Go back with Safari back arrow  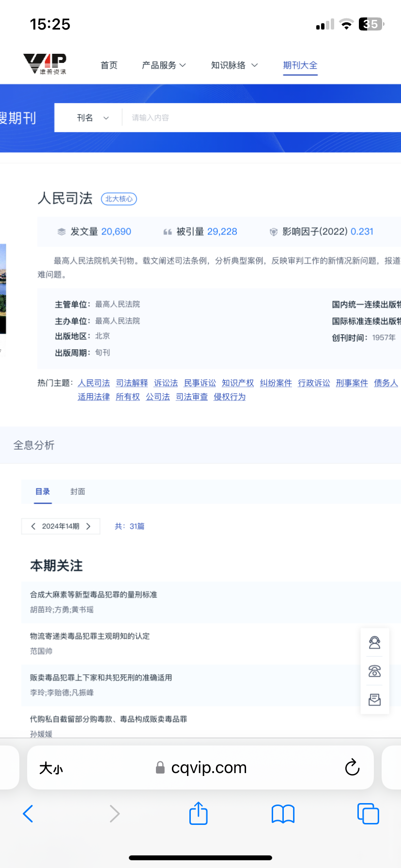[x=28, y=814]
